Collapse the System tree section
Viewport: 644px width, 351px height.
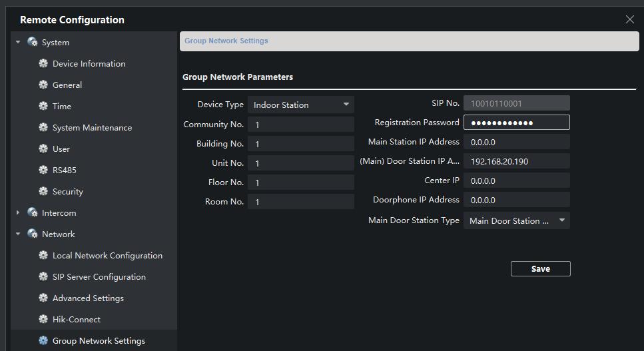click(x=18, y=43)
